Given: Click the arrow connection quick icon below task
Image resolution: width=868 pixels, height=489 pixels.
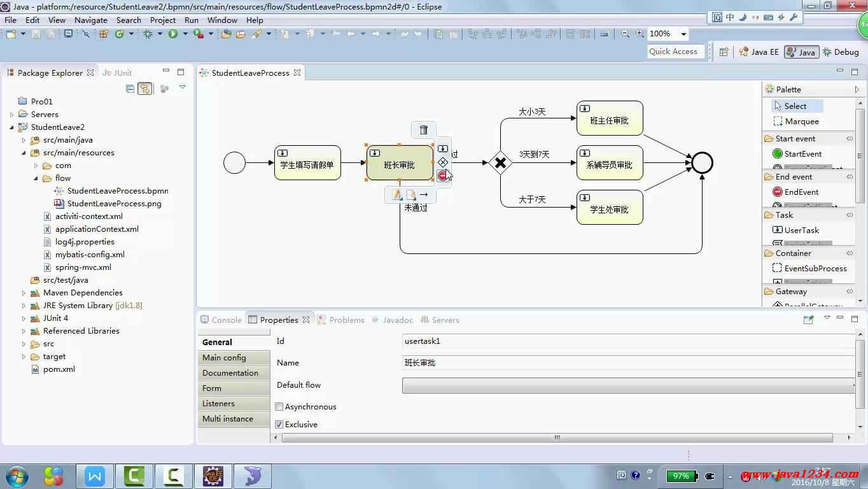Looking at the screenshot, I should [424, 194].
